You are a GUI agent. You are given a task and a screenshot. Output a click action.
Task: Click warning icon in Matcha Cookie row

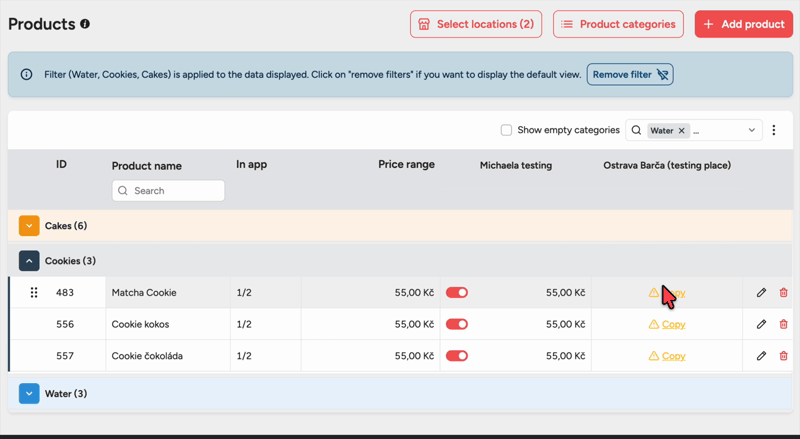coord(654,292)
